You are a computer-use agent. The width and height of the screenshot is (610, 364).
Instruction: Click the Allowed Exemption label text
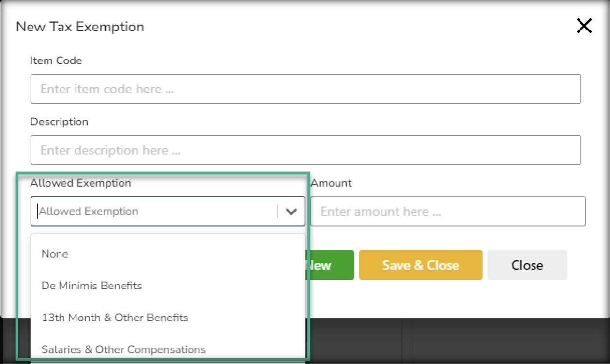pyautogui.click(x=81, y=183)
